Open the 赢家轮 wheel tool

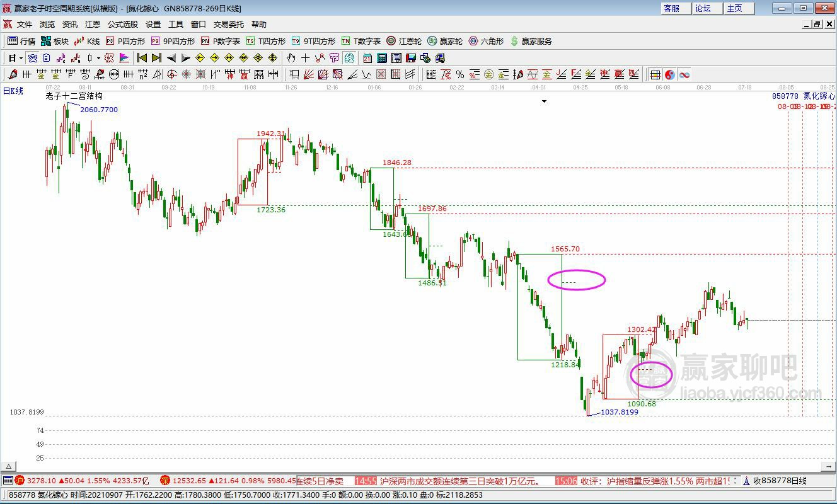tap(445, 41)
